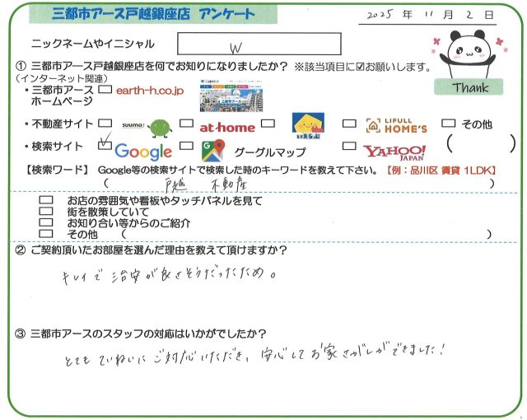Click the handwritten answer キレイで治安が良さそうだったため
This screenshot has height=420, width=527.
point(170,276)
